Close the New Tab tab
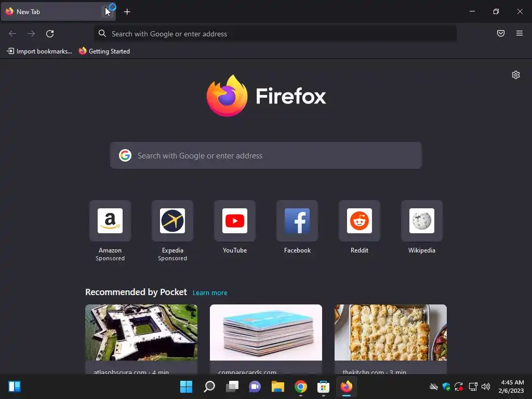The width and height of the screenshot is (532, 399). [x=107, y=12]
